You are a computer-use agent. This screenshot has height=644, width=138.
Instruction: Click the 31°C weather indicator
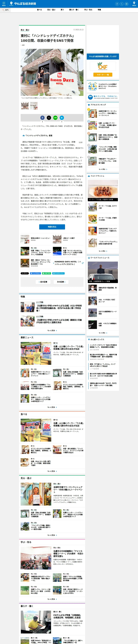click(5, 10)
